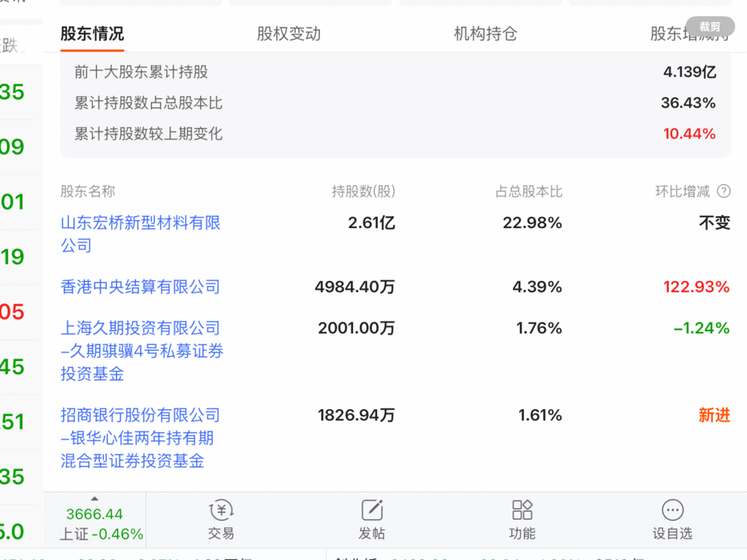Click the 2.61亿 shares cell
This screenshot has height=560, width=747.
371,223
